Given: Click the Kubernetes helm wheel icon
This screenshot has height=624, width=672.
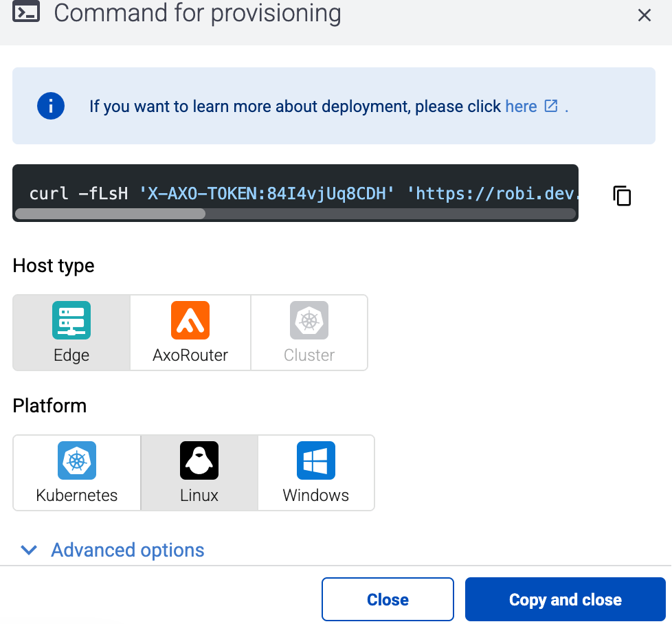Looking at the screenshot, I should [76, 460].
